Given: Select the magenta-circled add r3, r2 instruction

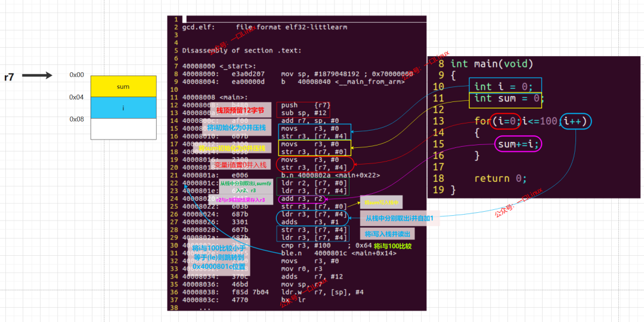Looking at the screenshot, I should [303, 199].
